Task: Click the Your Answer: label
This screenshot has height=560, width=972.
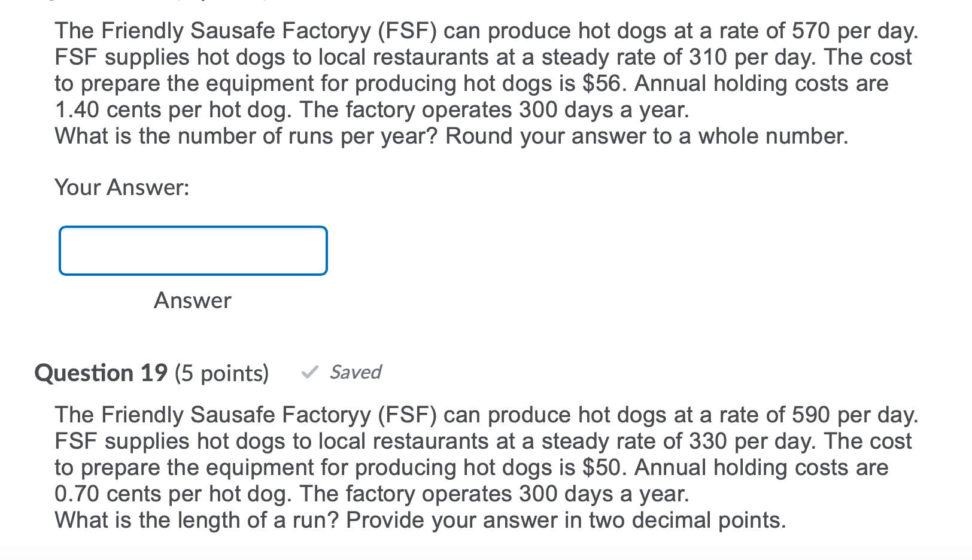Action: coord(121,187)
